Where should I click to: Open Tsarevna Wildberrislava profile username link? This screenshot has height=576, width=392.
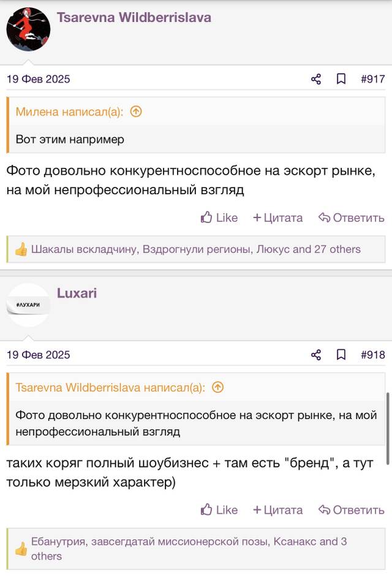(x=134, y=17)
